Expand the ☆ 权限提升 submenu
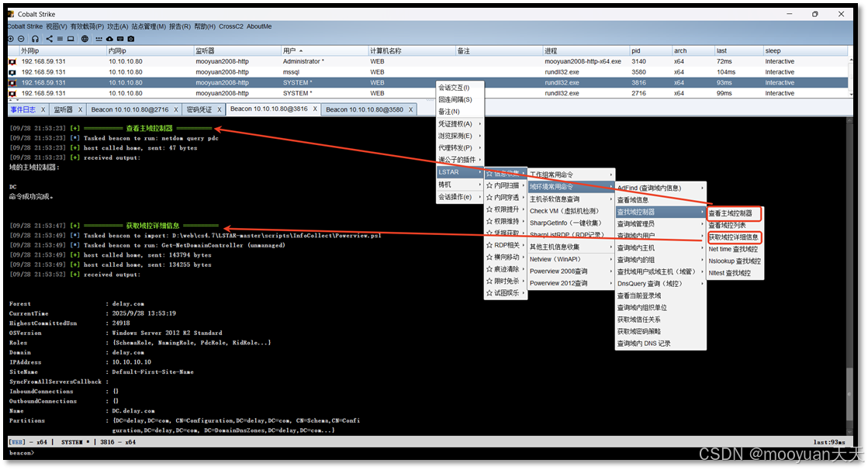This screenshot has width=868, height=470. tap(506, 209)
